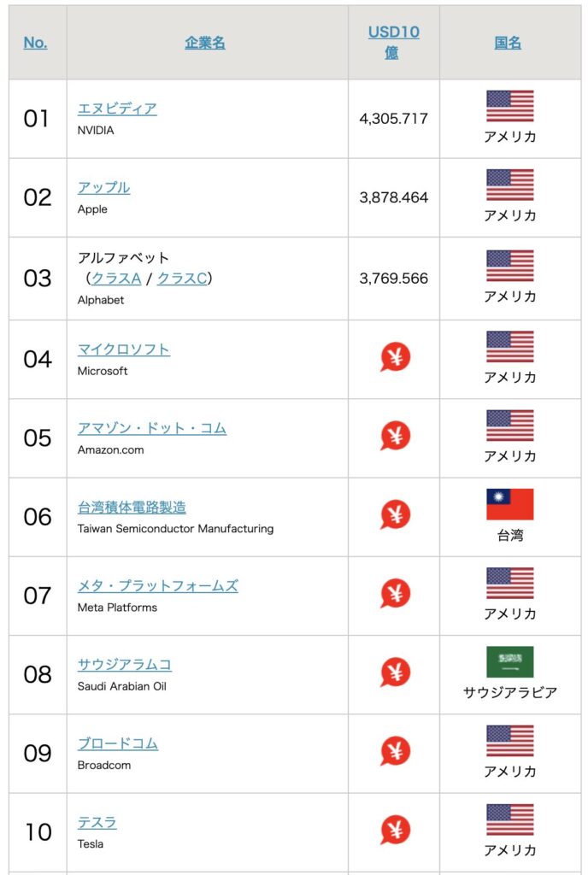Click the US flag in NVIDIA row
This screenshot has height=875, width=588.
click(509, 106)
